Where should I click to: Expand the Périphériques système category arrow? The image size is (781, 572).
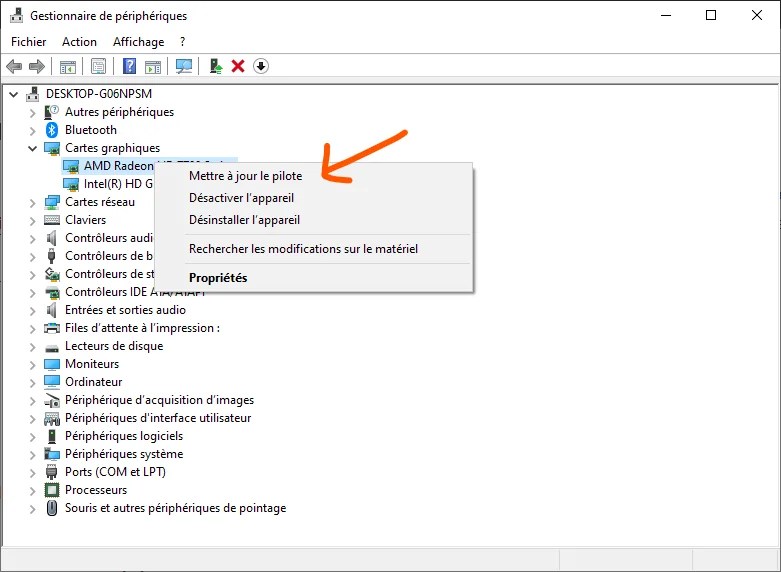point(32,455)
